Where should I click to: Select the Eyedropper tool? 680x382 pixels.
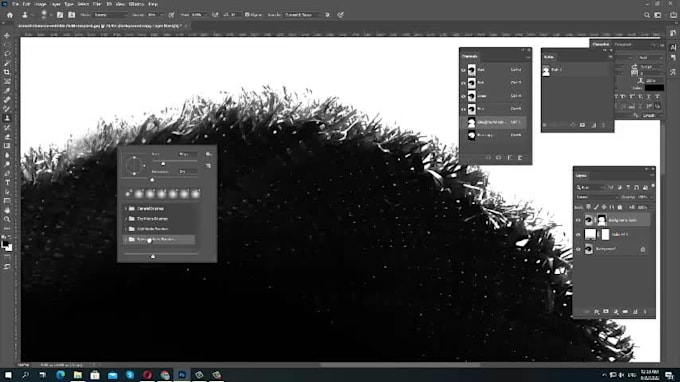7,91
